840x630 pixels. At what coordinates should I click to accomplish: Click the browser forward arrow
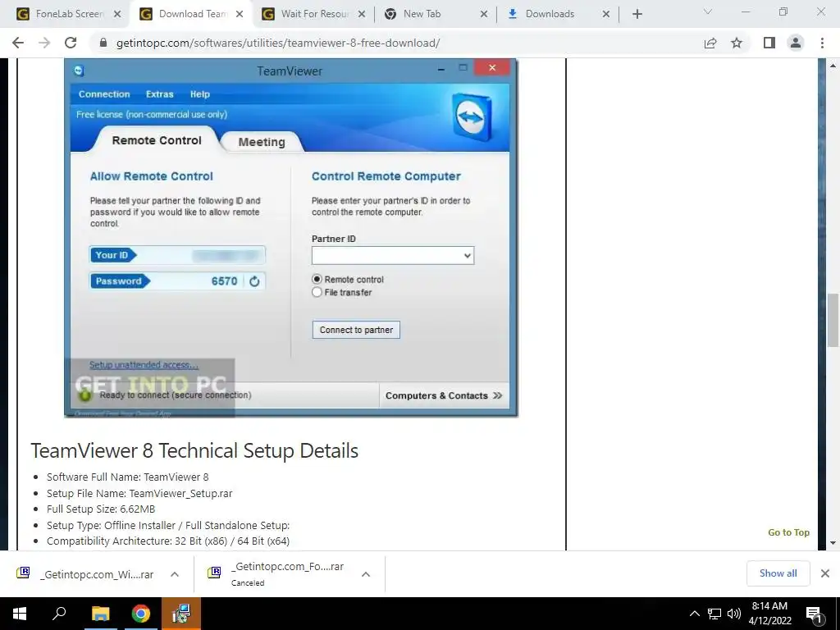[x=44, y=43]
